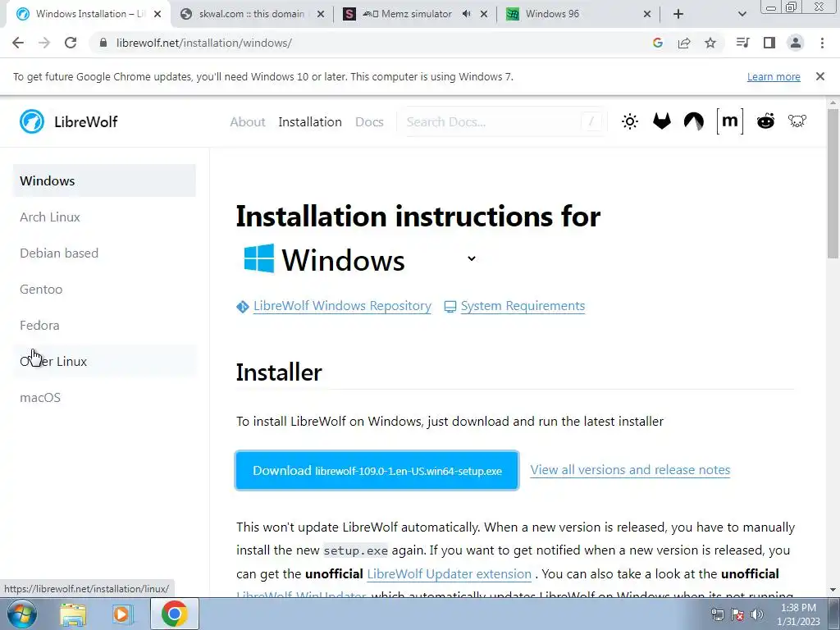Screen dimensions: 840x630
Task: Open the Docs nav item
Action: click(x=369, y=122)
